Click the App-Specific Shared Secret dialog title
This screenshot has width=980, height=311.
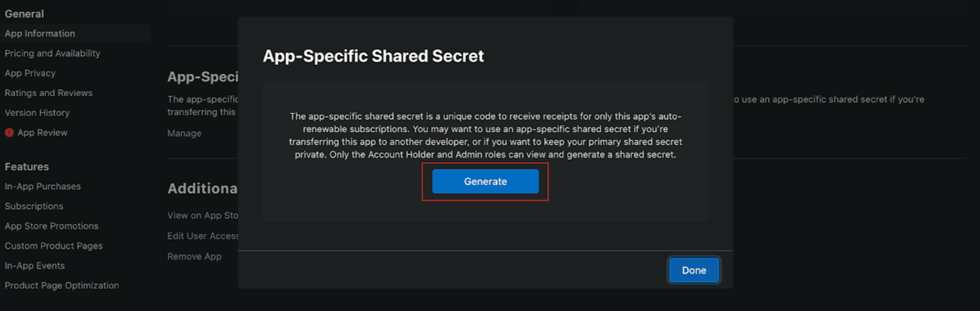pyautogui.click(x=373, y=56)
